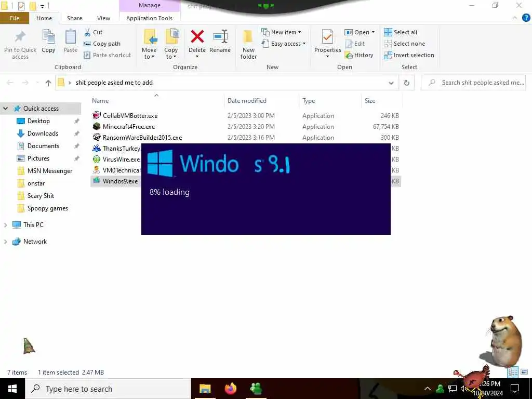Open Pictures in Quick access
The width and height of the screenshot is (532, 399).
click(38, 158)
